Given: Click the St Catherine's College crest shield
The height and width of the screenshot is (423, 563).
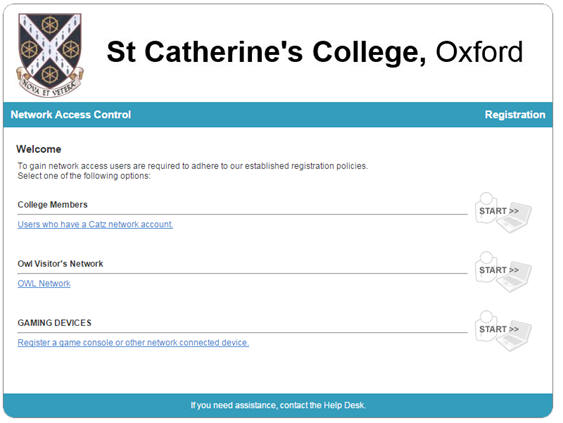Looking at the screenshot, I should pyautogui.click(x=50, y=47).
